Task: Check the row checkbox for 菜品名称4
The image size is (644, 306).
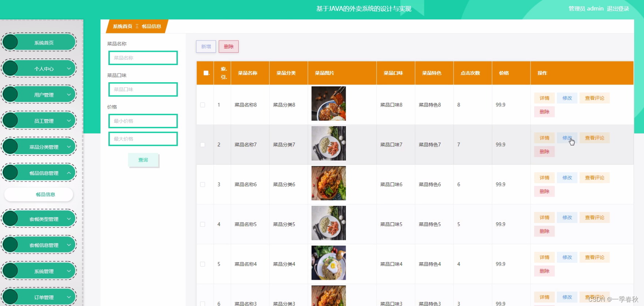Action: [x=202, y=264]
